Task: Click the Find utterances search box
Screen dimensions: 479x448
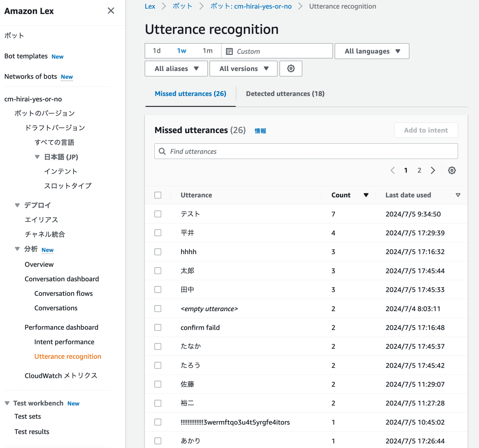Action: (306, 151)
